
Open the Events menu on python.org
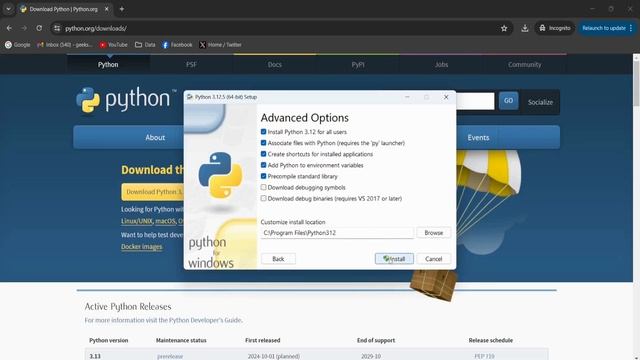pyautogui.click(x=478, y=138)
